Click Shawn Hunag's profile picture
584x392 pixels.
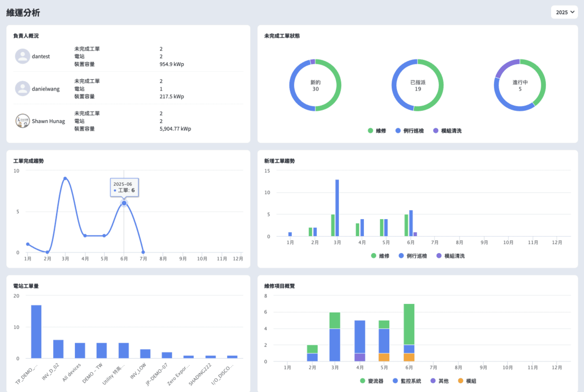tap(23, 121)
